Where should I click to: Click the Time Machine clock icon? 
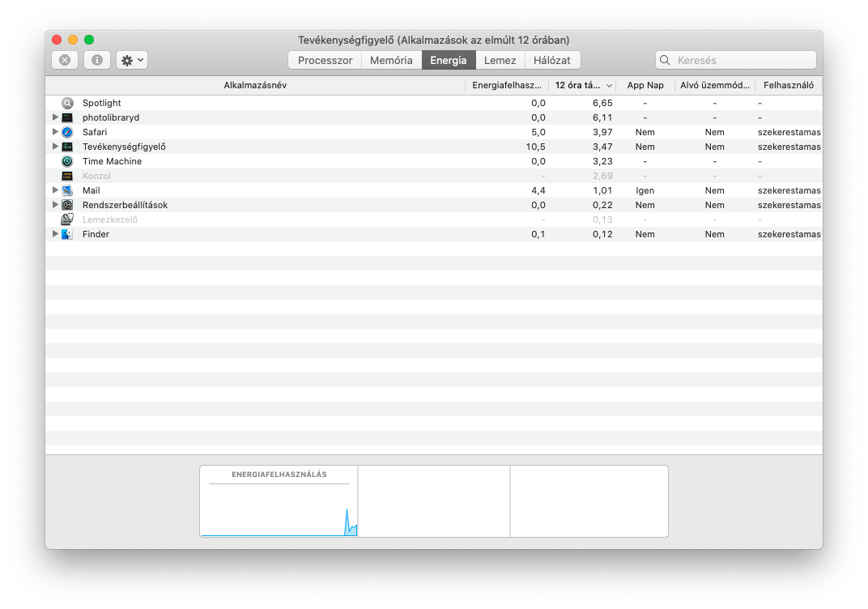pyautogui.click(x=67, y=161)
